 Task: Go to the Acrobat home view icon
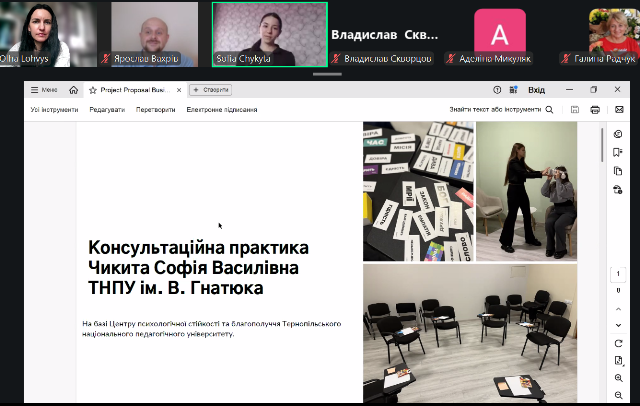click(x=73, y=90)
